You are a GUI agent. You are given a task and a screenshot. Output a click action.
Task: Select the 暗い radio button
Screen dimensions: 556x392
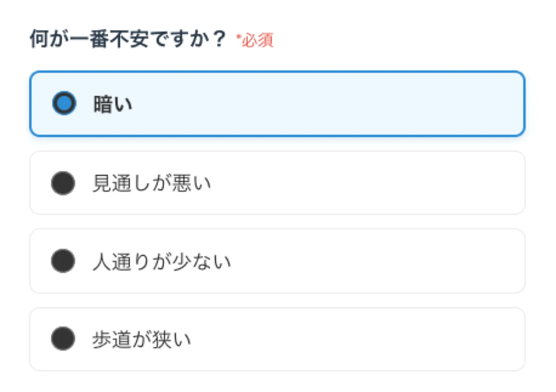tap(64, 103)
